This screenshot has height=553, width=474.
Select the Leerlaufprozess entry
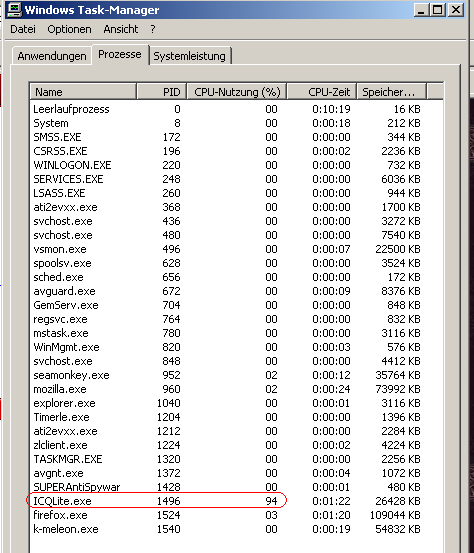click(227, 109)
